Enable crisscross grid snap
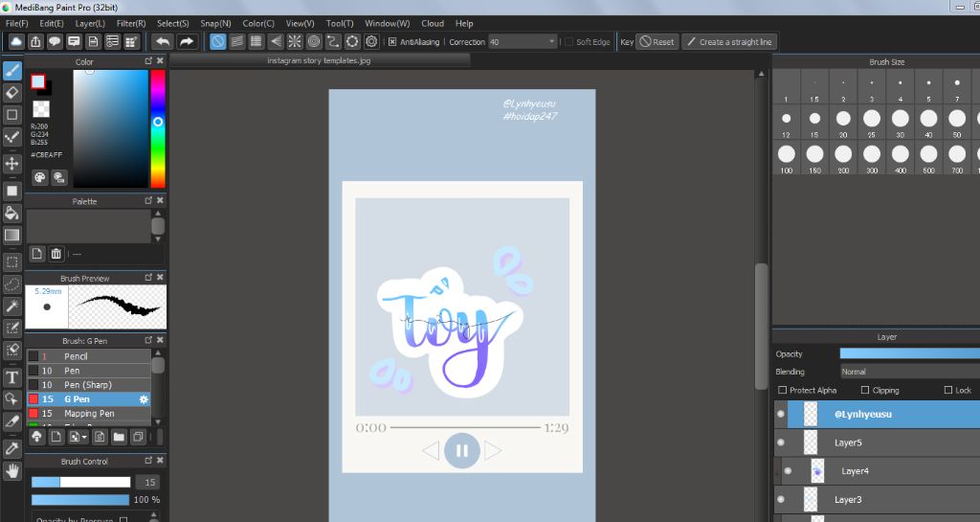Image resolution: width=980 pixels, height=522 pixels. point(256,42)
